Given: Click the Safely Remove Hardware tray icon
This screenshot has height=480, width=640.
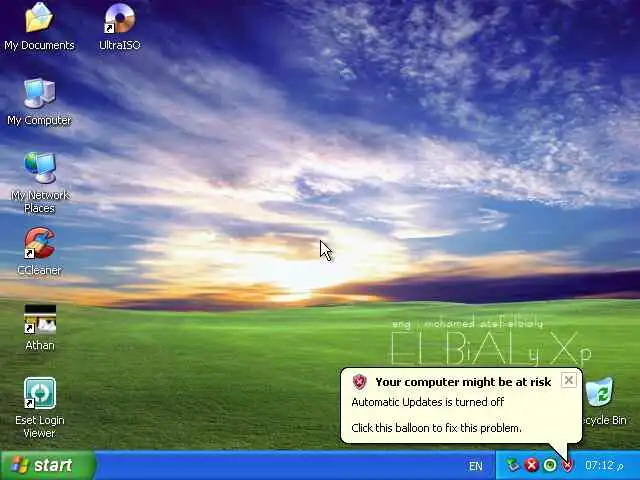Looking at the screenshot, I should [513, 465].
